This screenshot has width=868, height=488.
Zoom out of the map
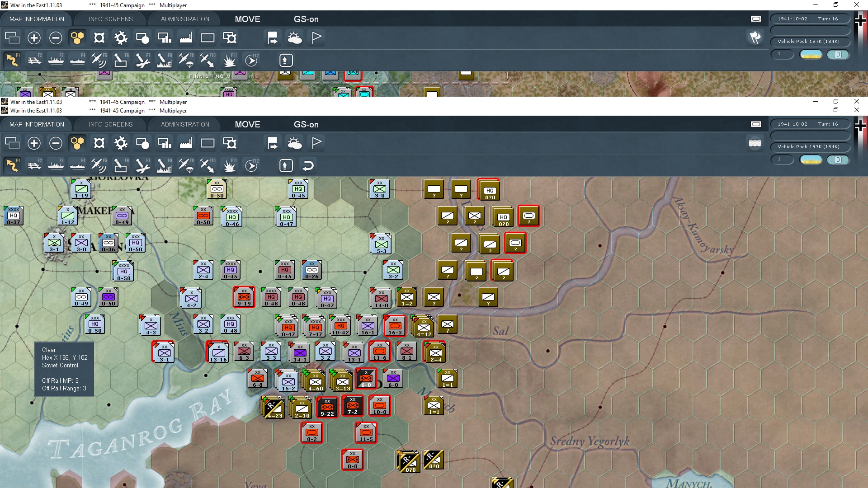pyautogui.click(x=56, y=143)
